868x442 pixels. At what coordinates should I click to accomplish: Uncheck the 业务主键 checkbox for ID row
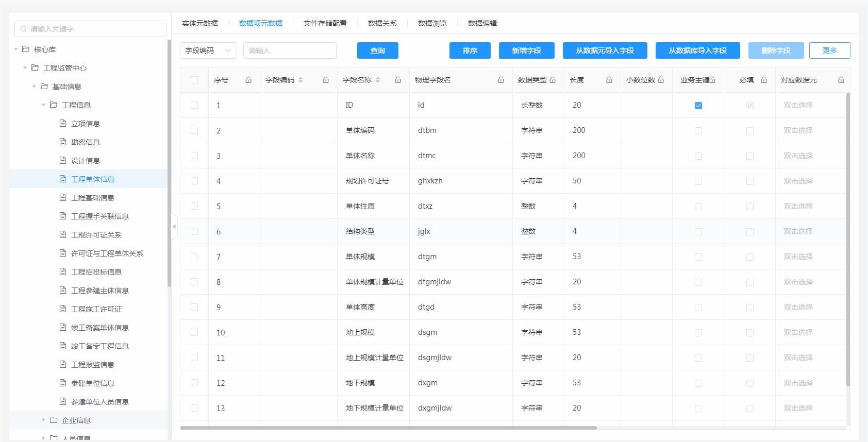(x=698, y=106)
